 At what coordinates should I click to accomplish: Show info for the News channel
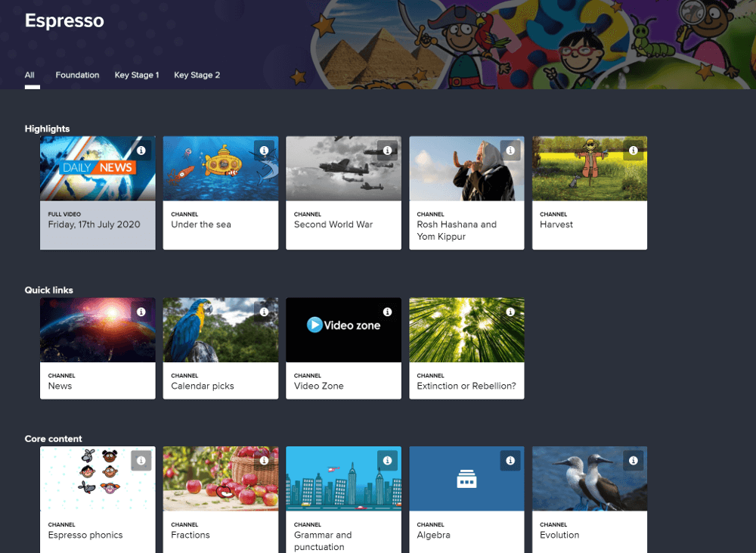(x=141, y=312)
